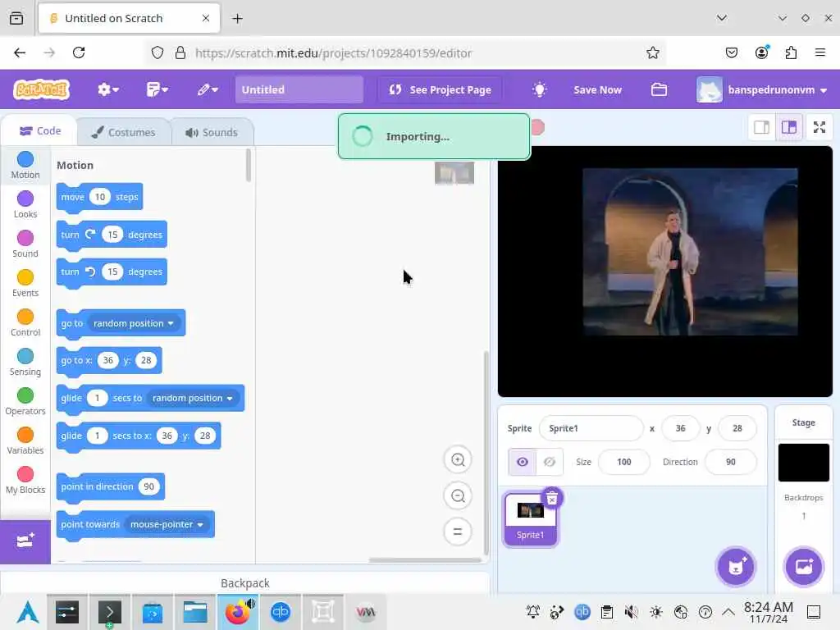Click the blocks palette vertical scrollbar
The height and width of the screenshot is (630, 840).
click(x=248, y=166)
